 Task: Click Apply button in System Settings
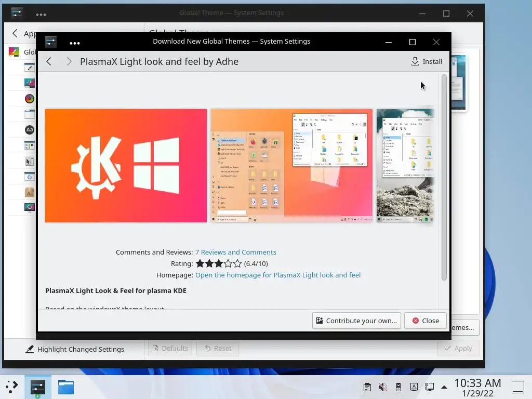458,348
